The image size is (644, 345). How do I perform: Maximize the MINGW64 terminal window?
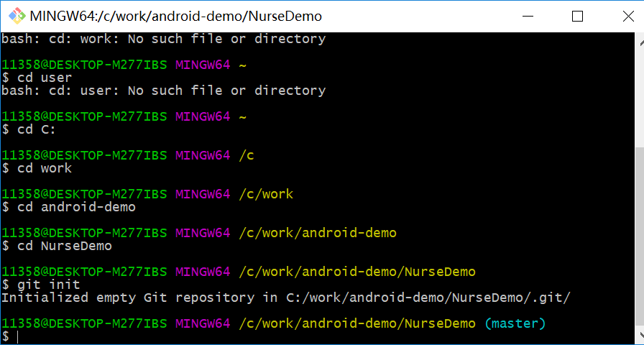pos(577,16)
